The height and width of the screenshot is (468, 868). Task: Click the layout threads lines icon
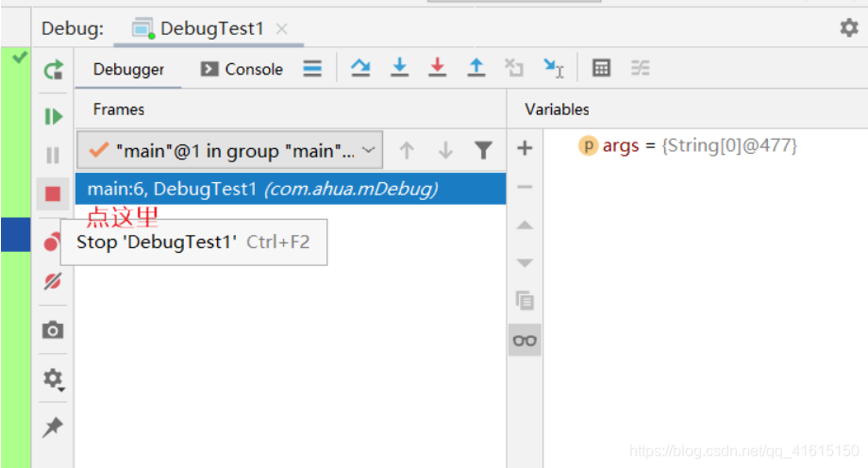[312, 69]
